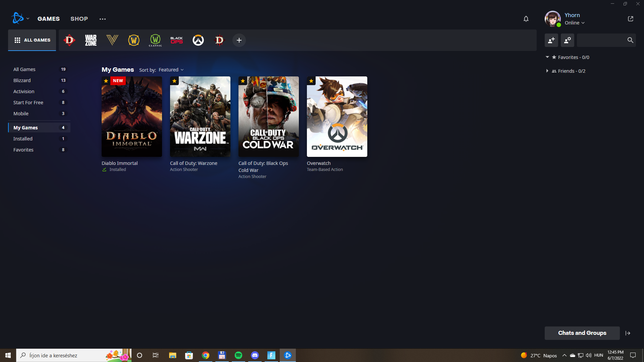
Task: Select the Mobile category
Action: [39, 114]
